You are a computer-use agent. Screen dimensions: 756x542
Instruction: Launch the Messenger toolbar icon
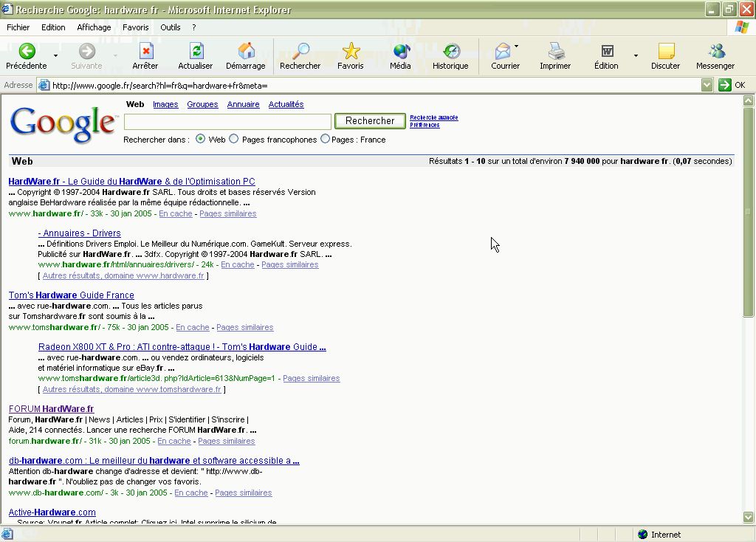[x=716, y=51]
